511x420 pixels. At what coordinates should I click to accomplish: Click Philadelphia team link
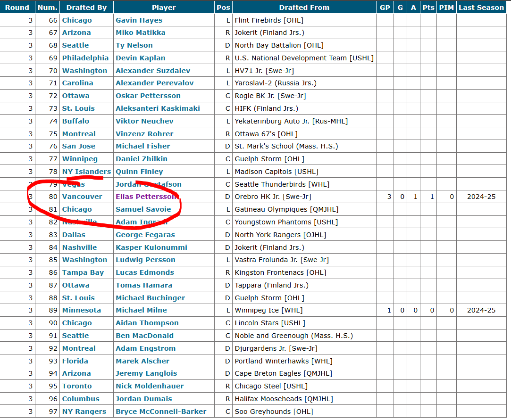pos(85,58)
